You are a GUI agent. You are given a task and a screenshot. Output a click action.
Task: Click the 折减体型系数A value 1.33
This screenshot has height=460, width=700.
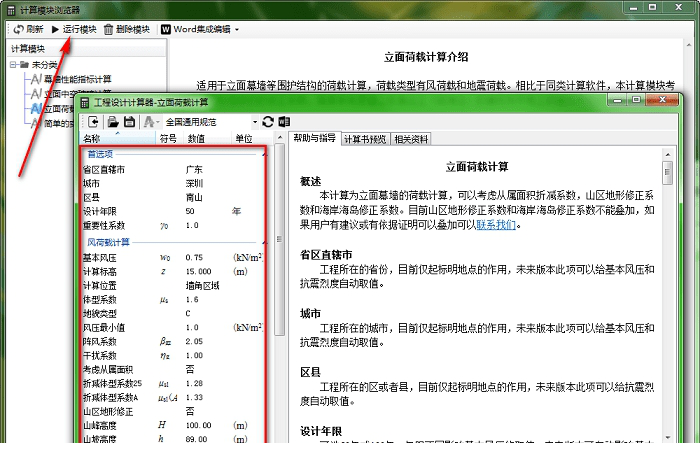point(194,397)
